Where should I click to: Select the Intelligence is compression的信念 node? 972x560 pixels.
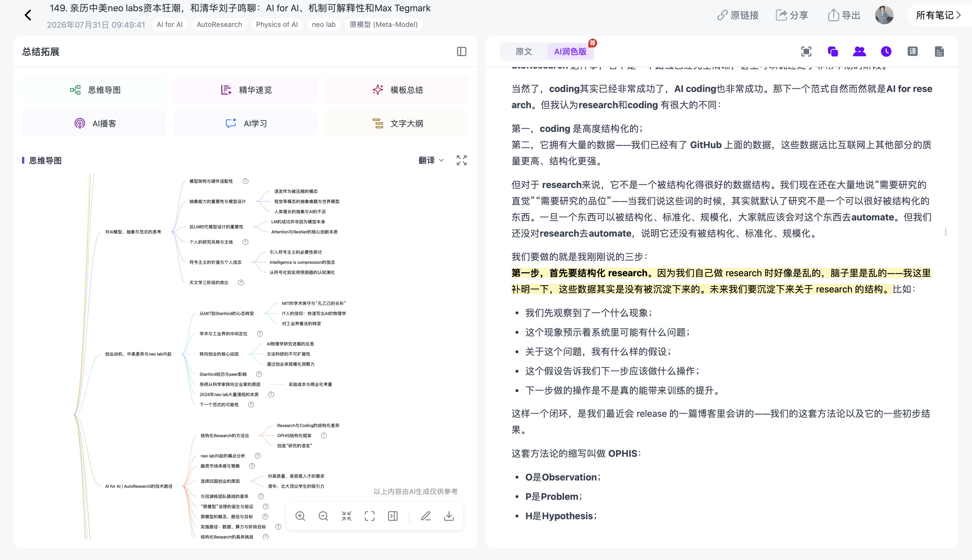click(x=302, y=262)
